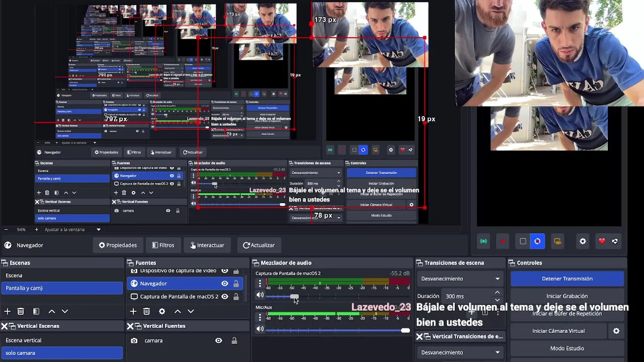Hide Dispositivo de captura de video source
Viewport: 644px width, 362px height.
tap(224, 271)
